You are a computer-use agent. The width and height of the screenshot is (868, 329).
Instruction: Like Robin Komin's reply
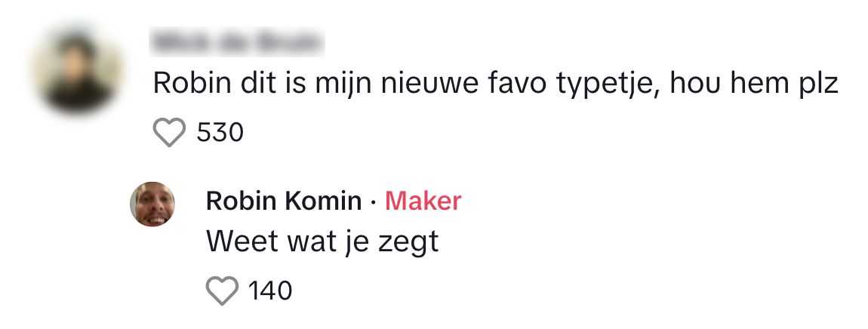[222, 291]
